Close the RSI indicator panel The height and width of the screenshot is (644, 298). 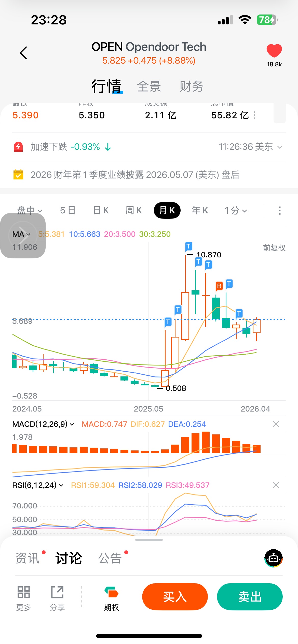276,485
